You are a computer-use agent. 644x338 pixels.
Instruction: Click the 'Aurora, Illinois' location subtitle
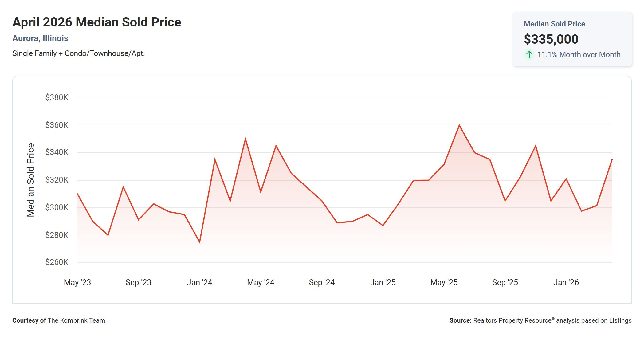(40, 38)
